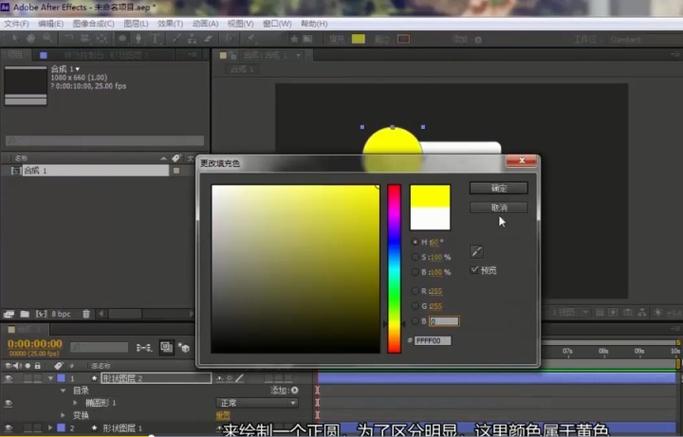This screenshot has width=683, height=437.
Task: Open the 正常 blend mode dropdown
Action: tap(257, 403)
